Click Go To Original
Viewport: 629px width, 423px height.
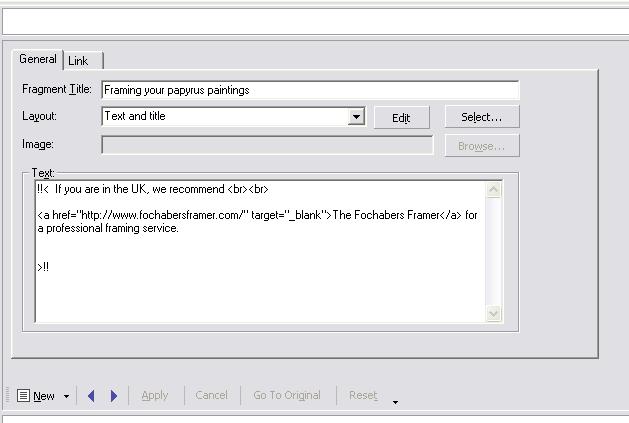287,396
